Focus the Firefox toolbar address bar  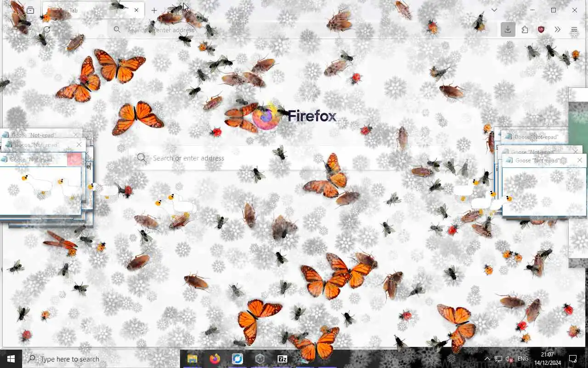tap(303, 29)
